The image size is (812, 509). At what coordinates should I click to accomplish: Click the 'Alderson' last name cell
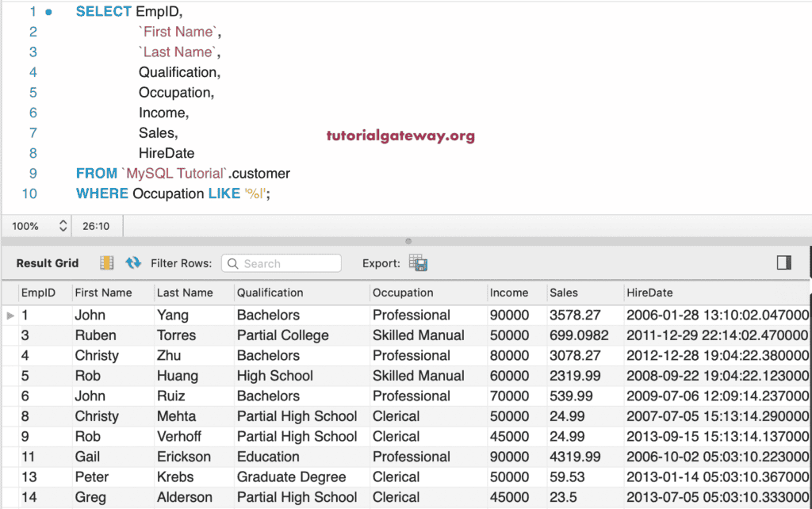click(185, 496)
